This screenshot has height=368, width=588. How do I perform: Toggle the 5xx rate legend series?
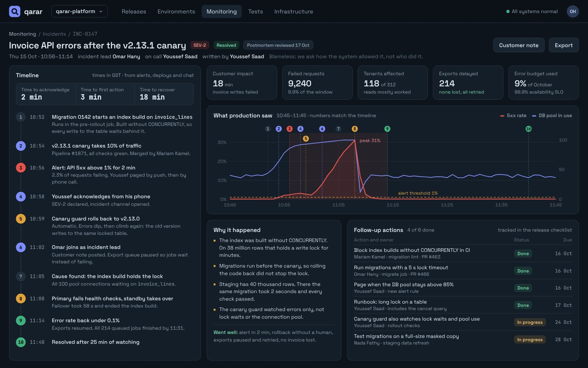pyautogui.click(x=513, y=115)
